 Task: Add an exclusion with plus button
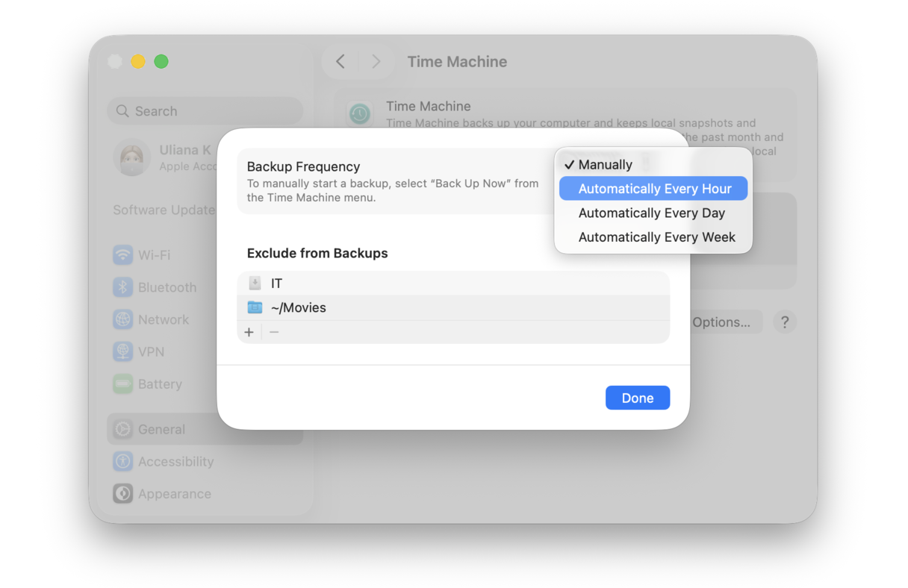(249, 332)
